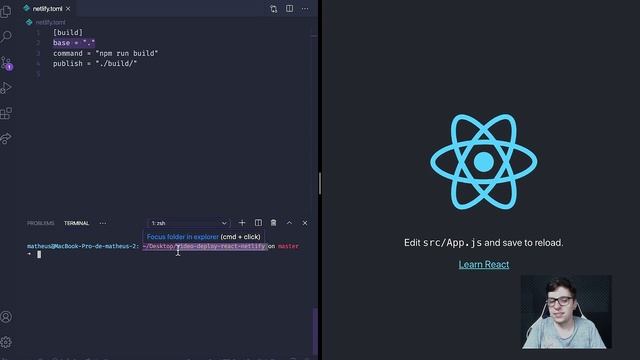This screenshot has width=640, height=360.
Task: Click the master branch text in terminal
Action: (288, 246)
